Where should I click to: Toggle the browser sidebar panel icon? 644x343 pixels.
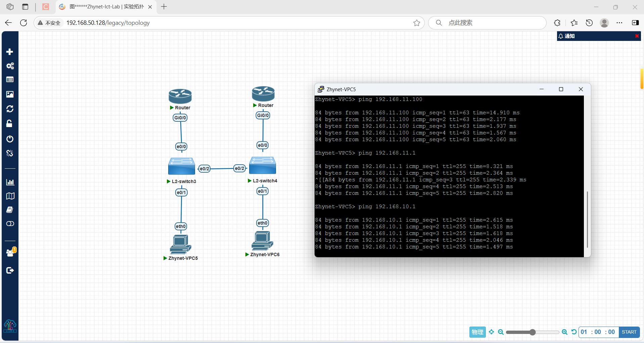tap(635, 23)
